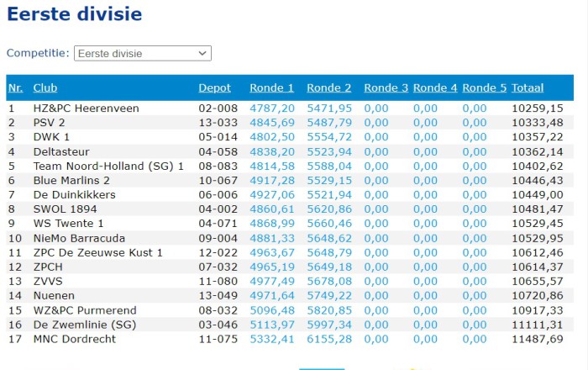Sort table by Ronde 5 column
The height and width of the screenshot is (370, 588).
[484, 87]
